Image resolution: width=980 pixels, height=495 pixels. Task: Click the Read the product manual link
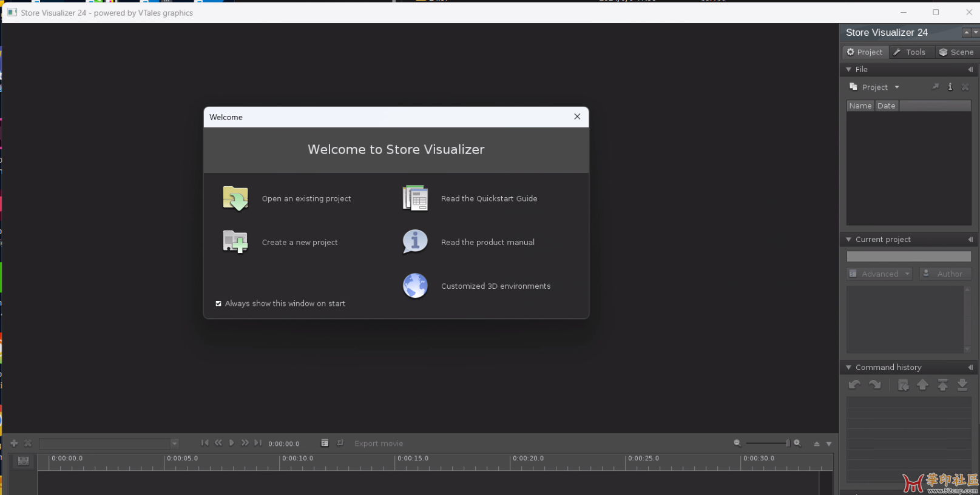[x=488, y=242]
